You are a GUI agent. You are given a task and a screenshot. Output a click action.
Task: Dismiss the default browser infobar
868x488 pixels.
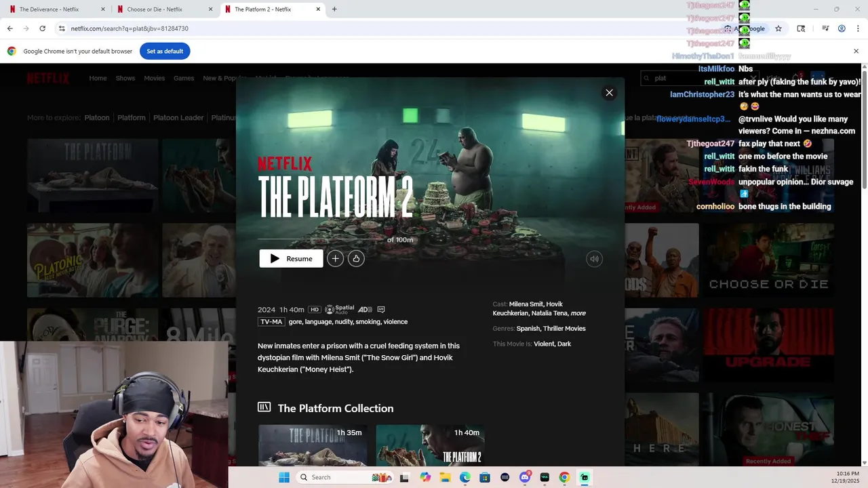(856, 52)
